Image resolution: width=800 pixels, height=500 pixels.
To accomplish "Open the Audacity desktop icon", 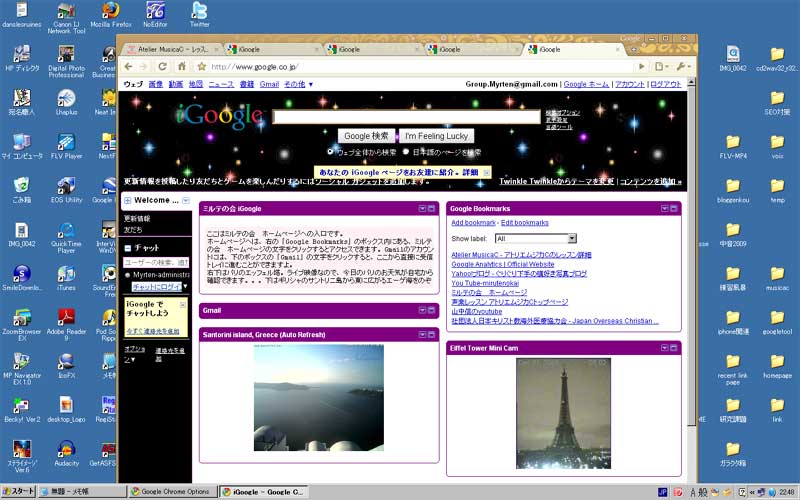I will 66,454.
